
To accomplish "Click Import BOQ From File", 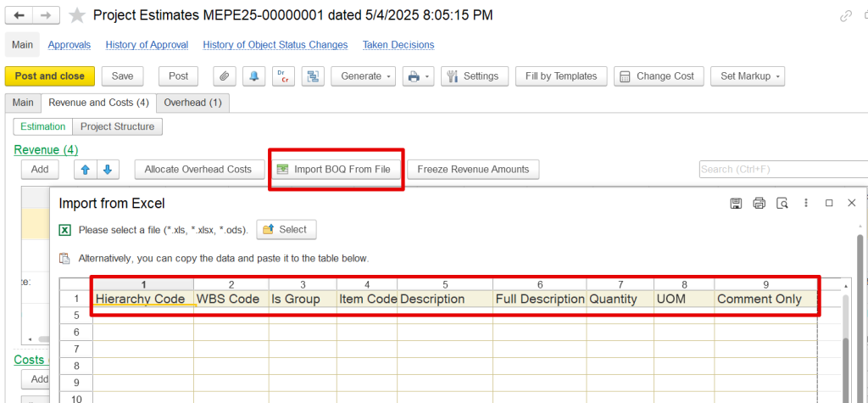I will click(336, 170).
